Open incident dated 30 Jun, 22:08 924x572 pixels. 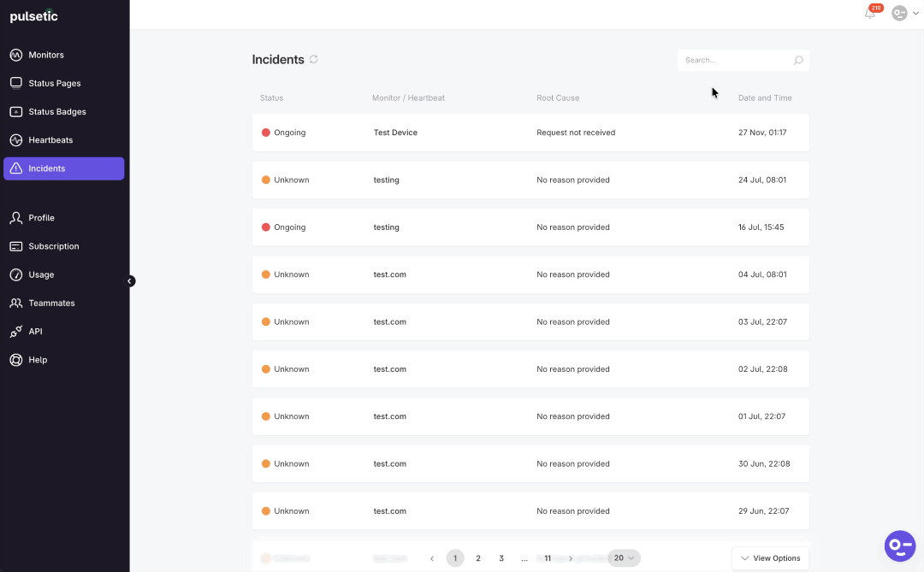[x=530, y=463]
